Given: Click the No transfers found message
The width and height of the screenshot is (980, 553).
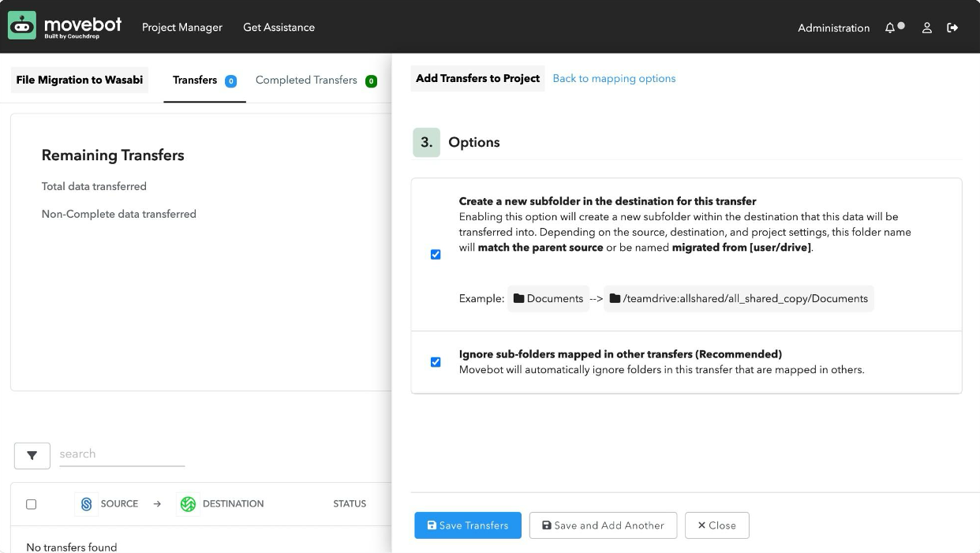Looking at the screenshot, I should point(72,547).
